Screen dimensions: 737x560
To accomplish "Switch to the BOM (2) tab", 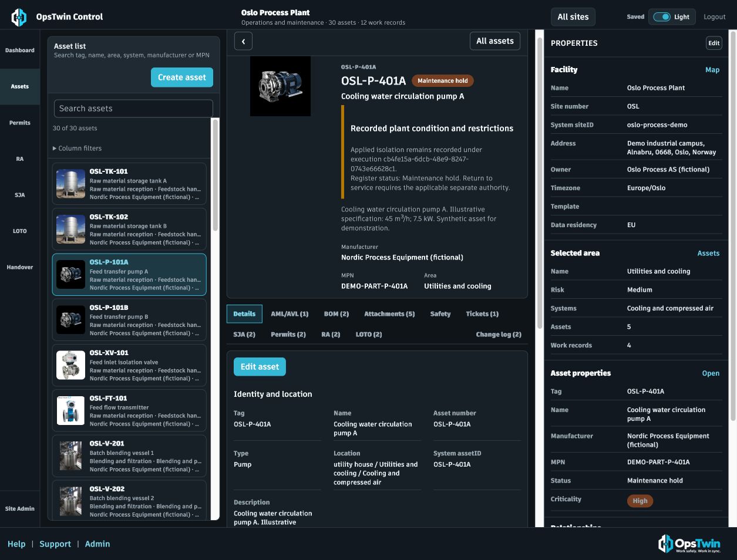I will click(x=336, y=314).
